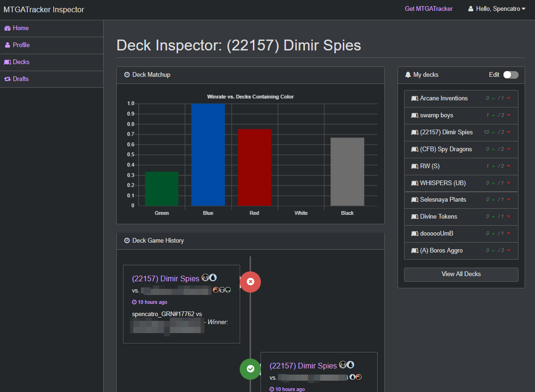Open the first (22157) Dimir Spies game link
Viewport: 535px width, 392px height.
[x=165, y=278]
